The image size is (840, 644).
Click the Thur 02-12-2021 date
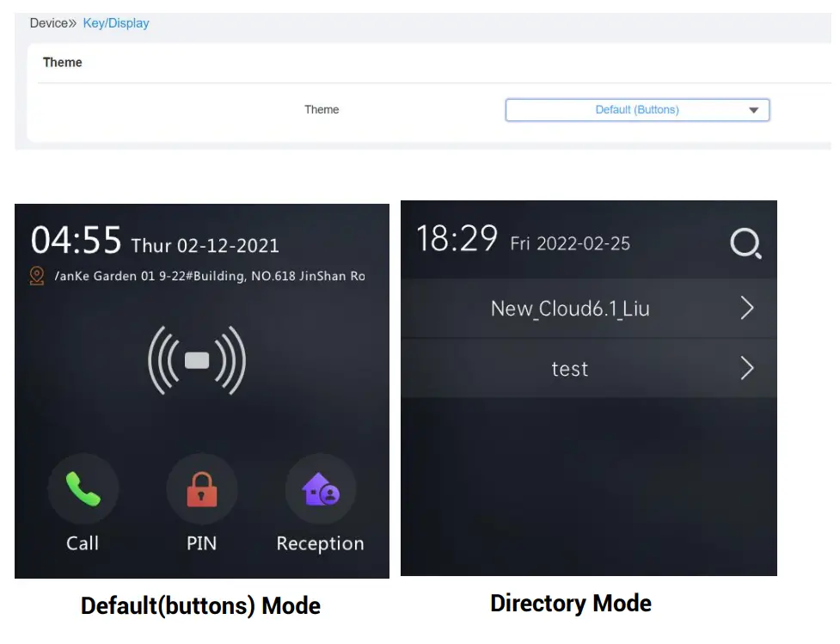tap(205, 245)
